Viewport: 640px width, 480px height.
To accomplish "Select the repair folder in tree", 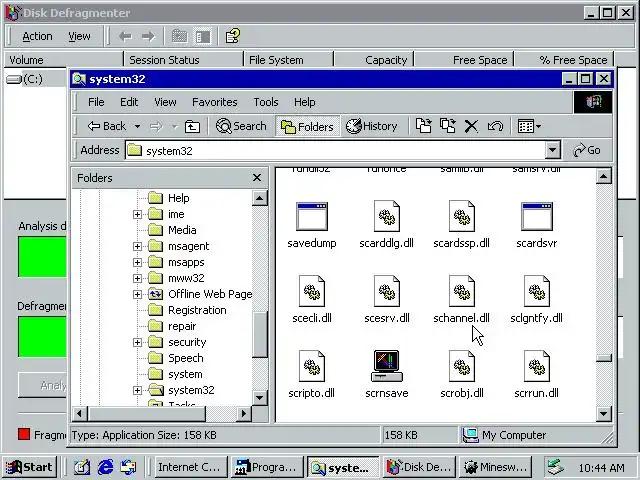I will [x=182, y=326].
